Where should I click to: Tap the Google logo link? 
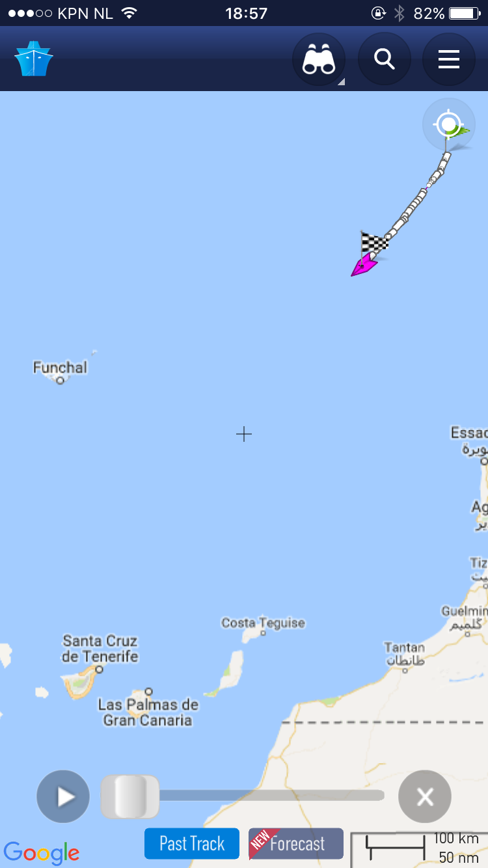click(42, 852)
